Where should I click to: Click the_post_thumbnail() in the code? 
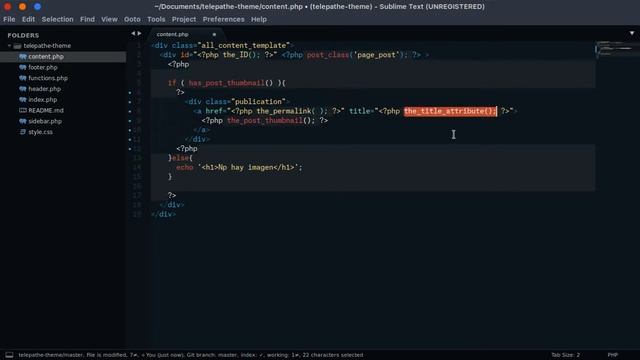pos(271,120)
